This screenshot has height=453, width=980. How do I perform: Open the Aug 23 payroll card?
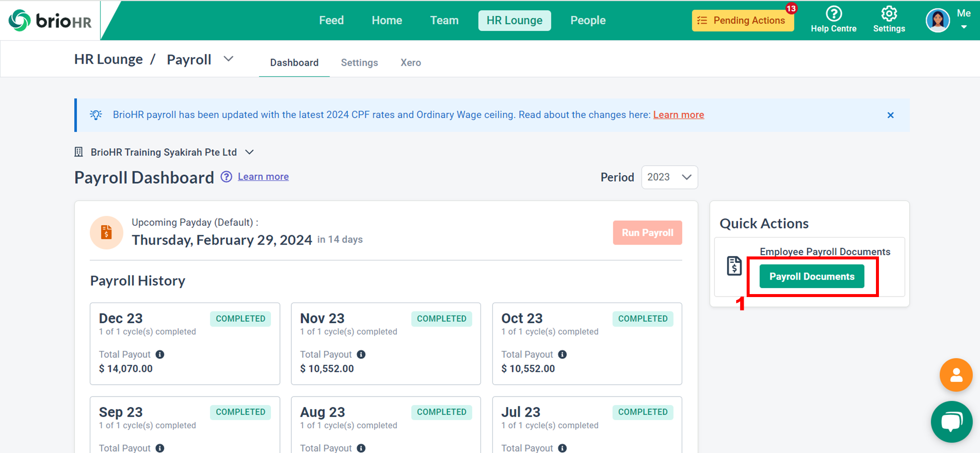coord(386,425)
